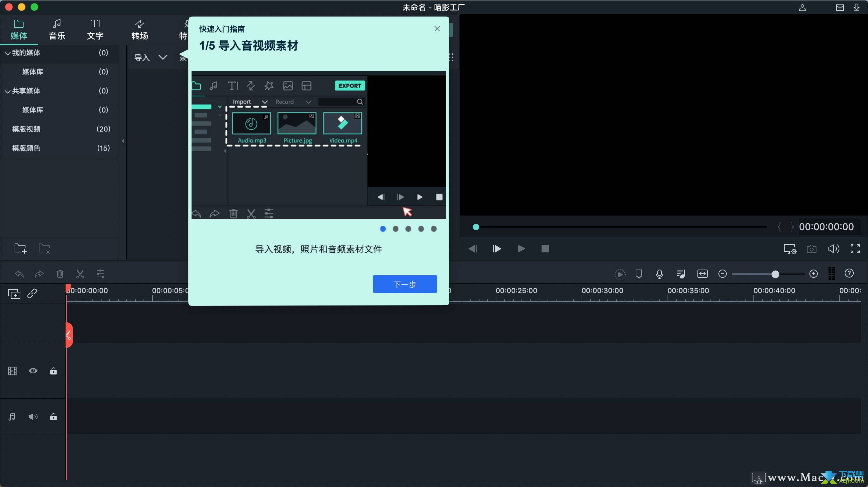Click the timeline ruler at 00:00:25:00

[x=516, y=291]
